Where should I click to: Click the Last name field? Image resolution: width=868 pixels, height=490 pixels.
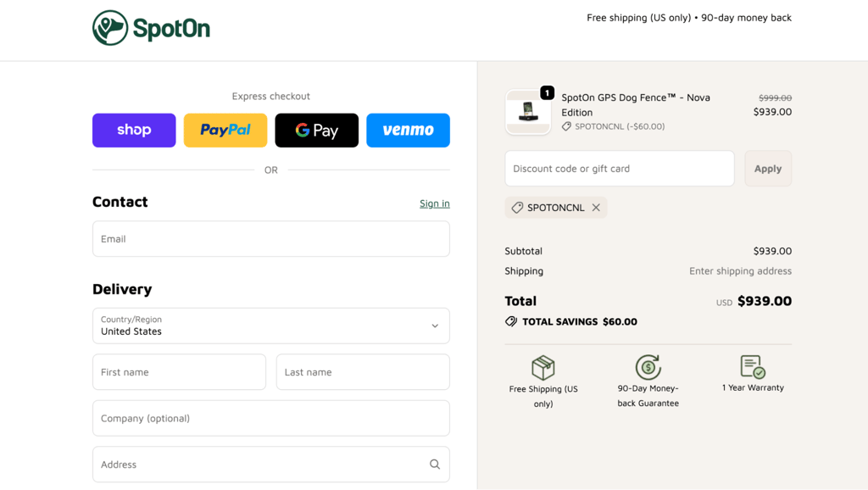[x=363, y=372]
